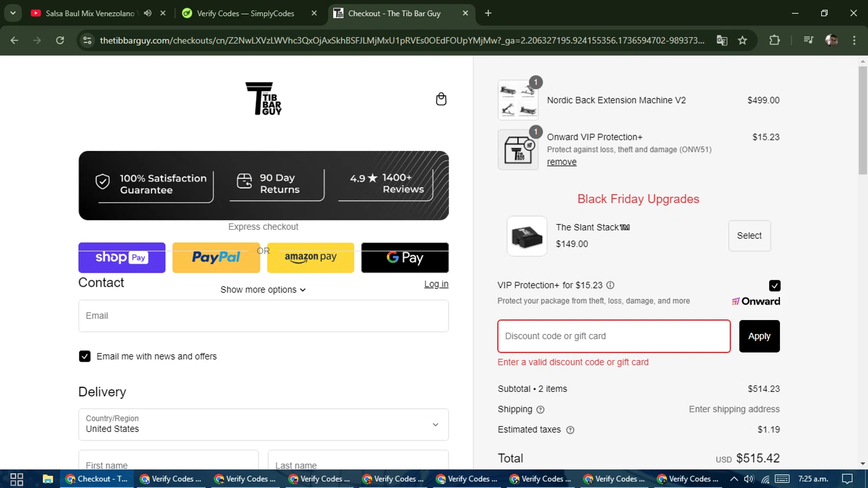The image size is (868, 488).
Task: Click the Onward brand logo
Action: (756, 302)
